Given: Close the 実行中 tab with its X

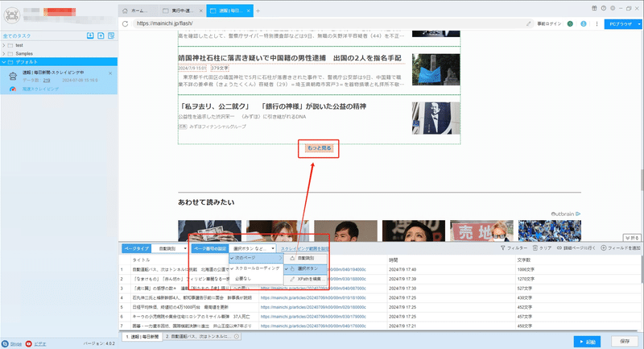Looking at the screenshot, I should pos(200,10).
